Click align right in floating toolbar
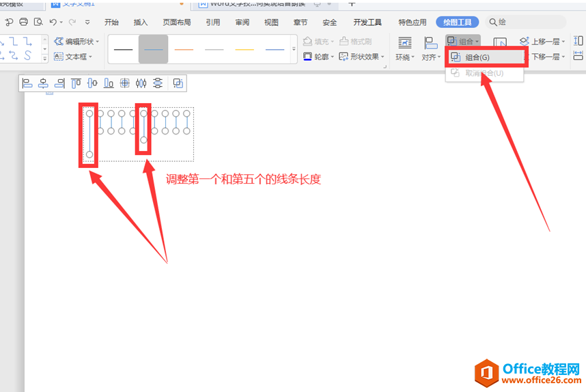Viewport: 586px width, 392px height. (x=59, y=83)
